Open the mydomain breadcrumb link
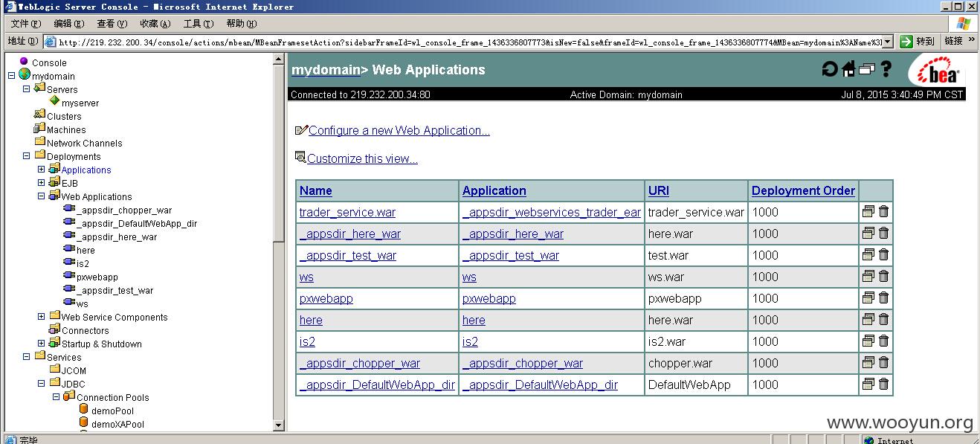The height and width of the screenshot is (444, 980). point(326,70)
